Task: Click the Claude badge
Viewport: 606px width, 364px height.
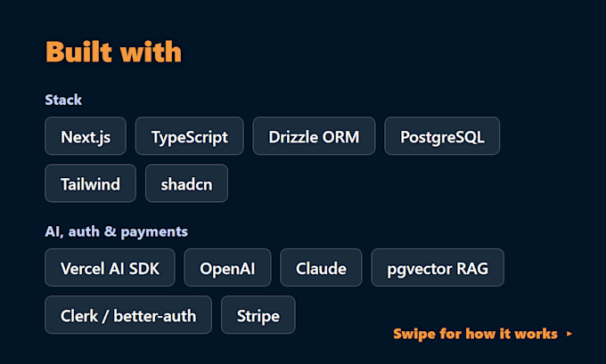Action: tap(321, 268)
